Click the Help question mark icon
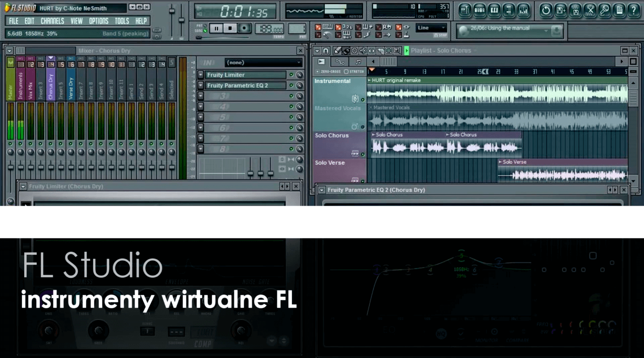The image size is (644, 358). pyautogui.click(x=634, y=10)
